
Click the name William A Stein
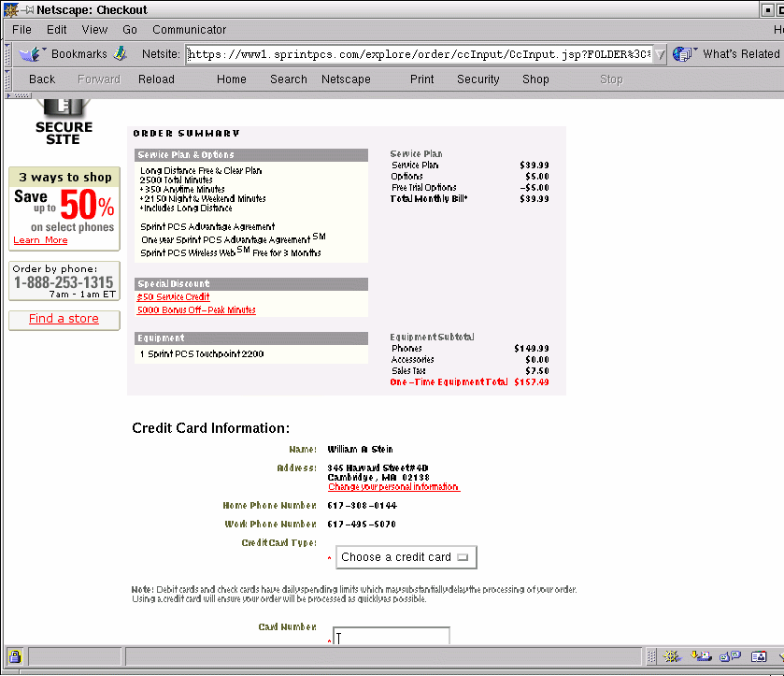(360, 450)
